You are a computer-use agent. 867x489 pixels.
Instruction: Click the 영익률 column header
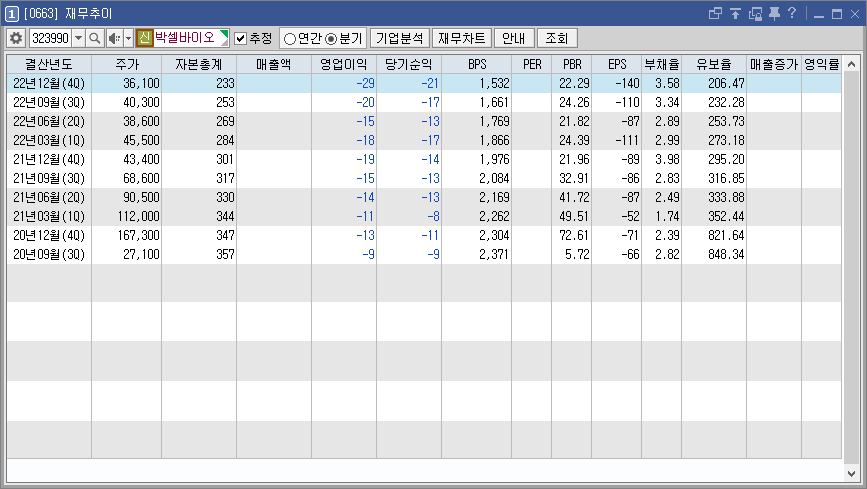point(821,64)
